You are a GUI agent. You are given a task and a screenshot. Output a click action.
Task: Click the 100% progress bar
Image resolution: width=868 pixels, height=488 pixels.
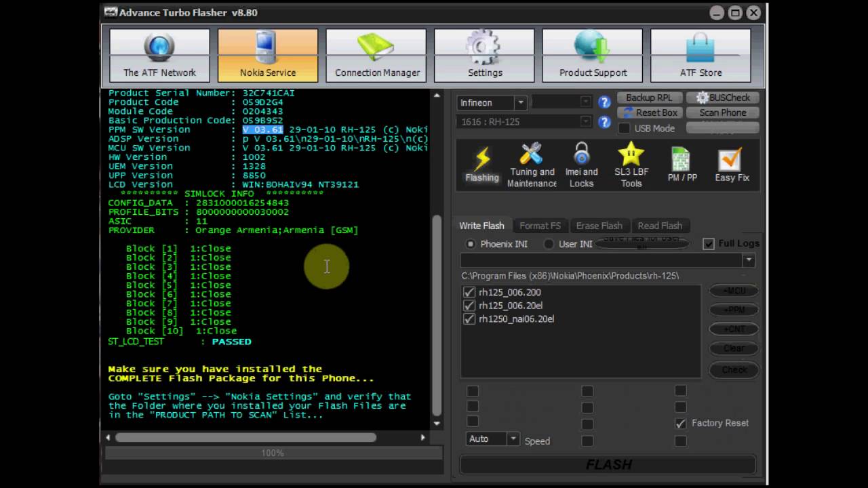click(272, 453)
